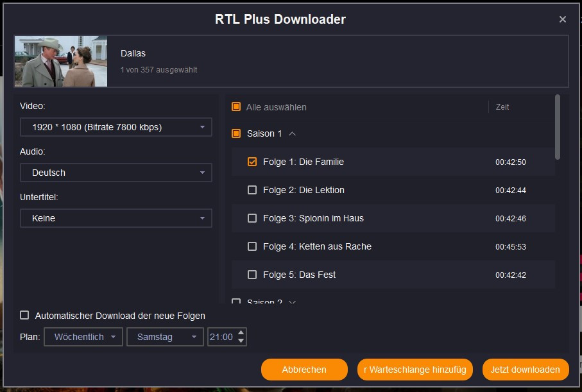Viewport: 582px width, 392px height.
Task: Click the Folge 1: Die Familie title text
Action: point(304,162)
